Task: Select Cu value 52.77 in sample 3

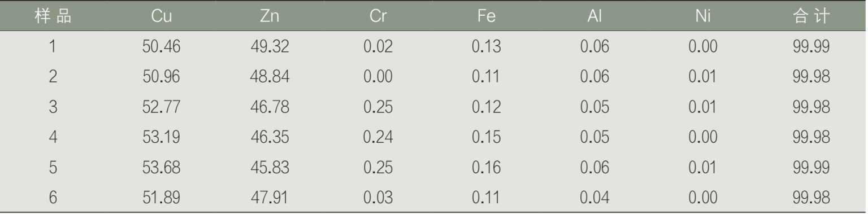Action: tap(162, 107)
